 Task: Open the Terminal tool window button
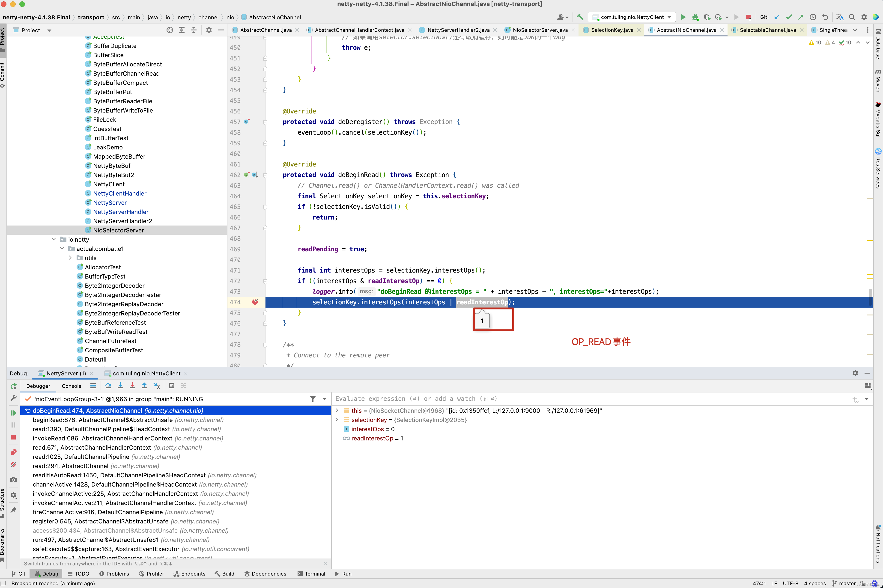311,574
